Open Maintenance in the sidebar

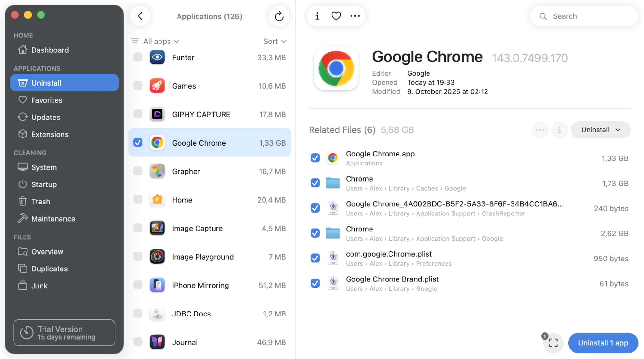64,219
